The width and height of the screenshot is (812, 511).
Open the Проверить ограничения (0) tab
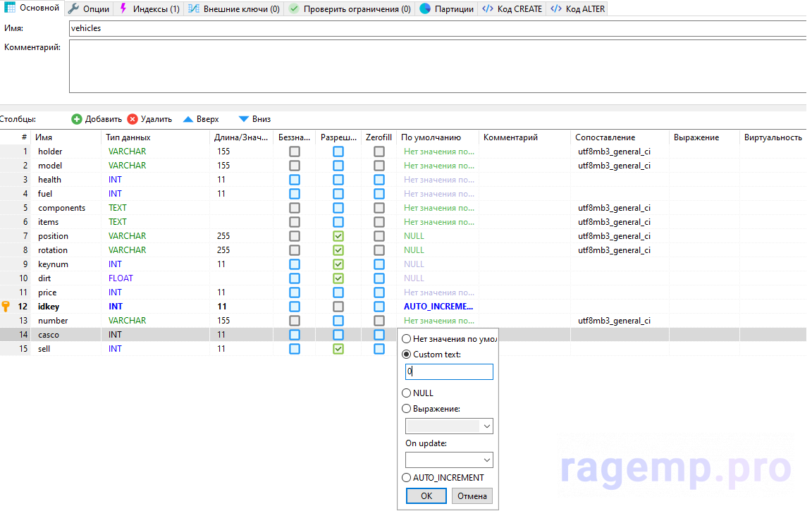pyautogui.click(x=350, y=8)
